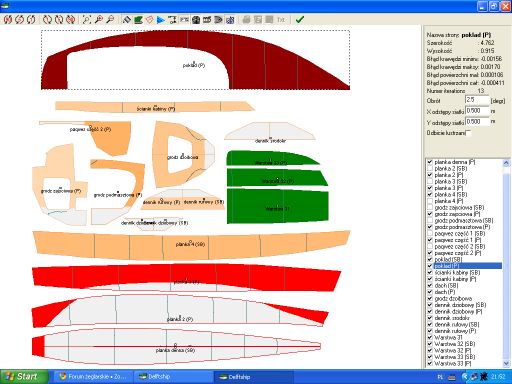Enable the planka 2 (SB) checkbox
The image size is (512, 384).
[430, 169]
